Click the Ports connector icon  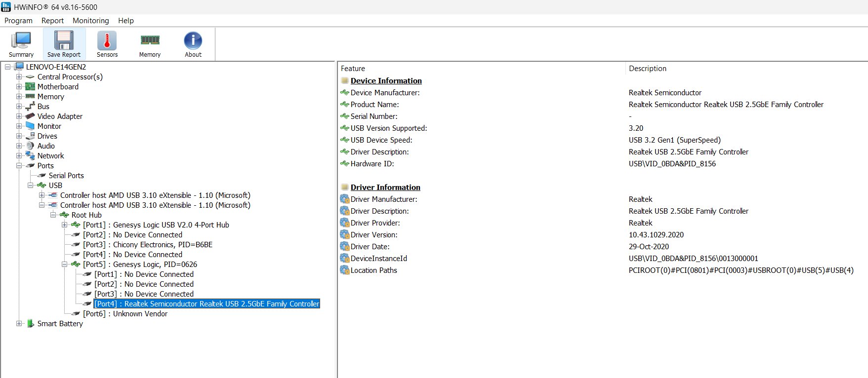(x=30, y=166)
